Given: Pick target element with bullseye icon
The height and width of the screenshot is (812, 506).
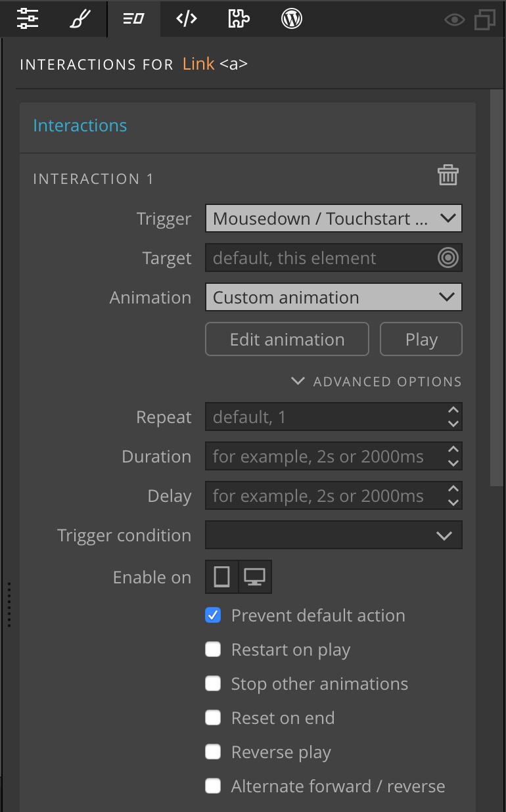Looking at the screenshot, I should [x=448, y=258].
